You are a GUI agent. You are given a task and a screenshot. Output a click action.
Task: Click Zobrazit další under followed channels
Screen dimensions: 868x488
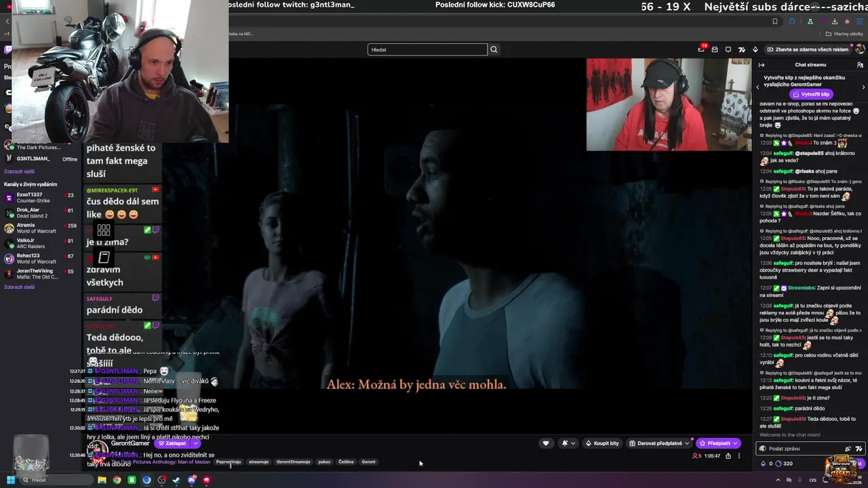click(19, 171)
